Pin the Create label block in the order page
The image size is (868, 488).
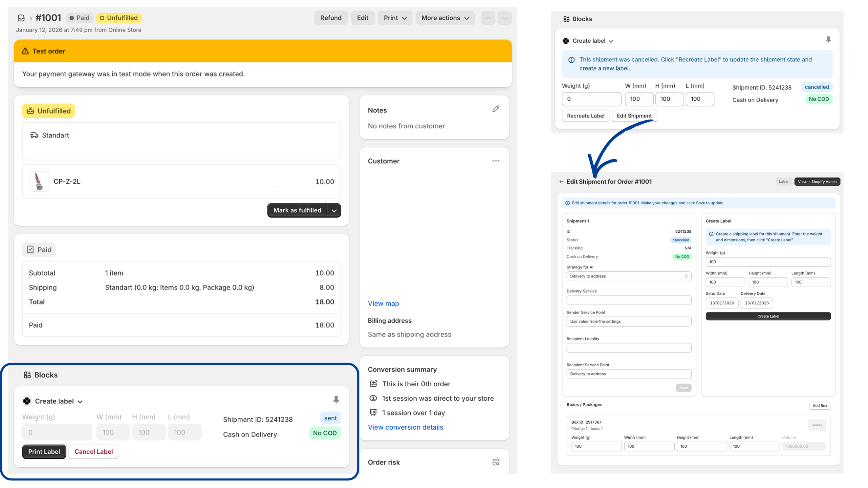click(336, 399)
